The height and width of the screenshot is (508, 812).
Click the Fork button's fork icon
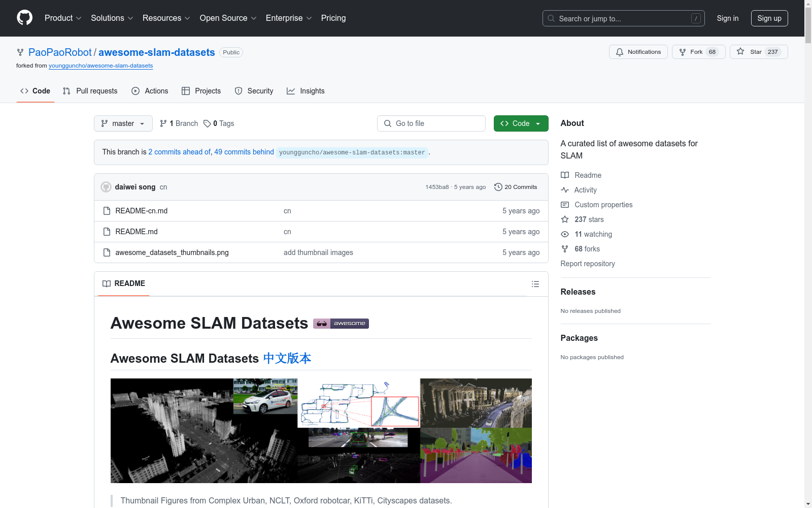pyautogui.click(x=683, y=52)
